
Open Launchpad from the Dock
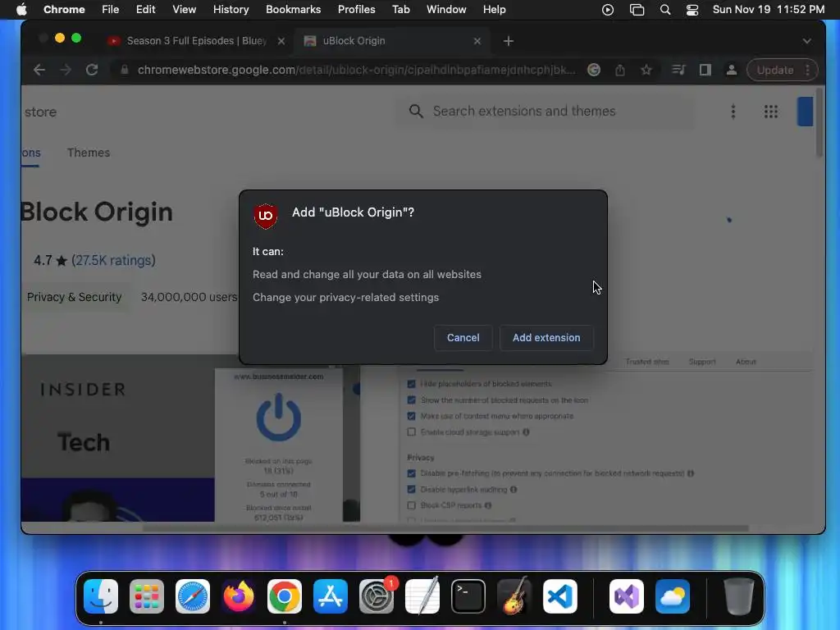coord(146,596)
